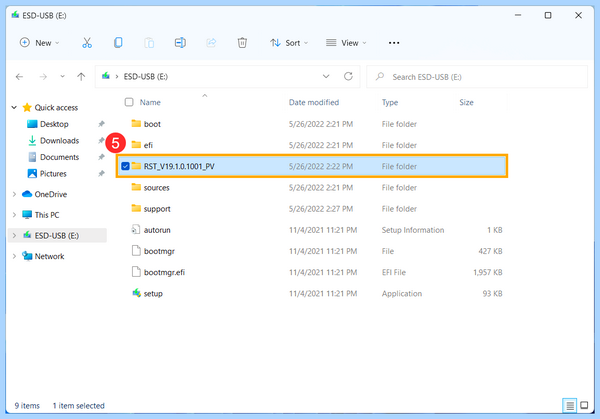The image size is (600, 419).
Task: Click the Copy icon in toolbar
Action: tap(118, 42)
